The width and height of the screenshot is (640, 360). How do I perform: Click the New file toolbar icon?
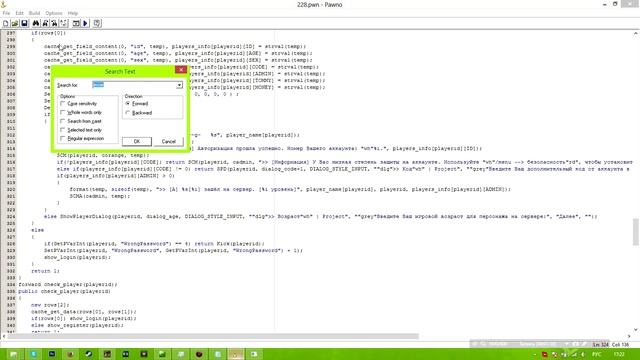[6, 23]
